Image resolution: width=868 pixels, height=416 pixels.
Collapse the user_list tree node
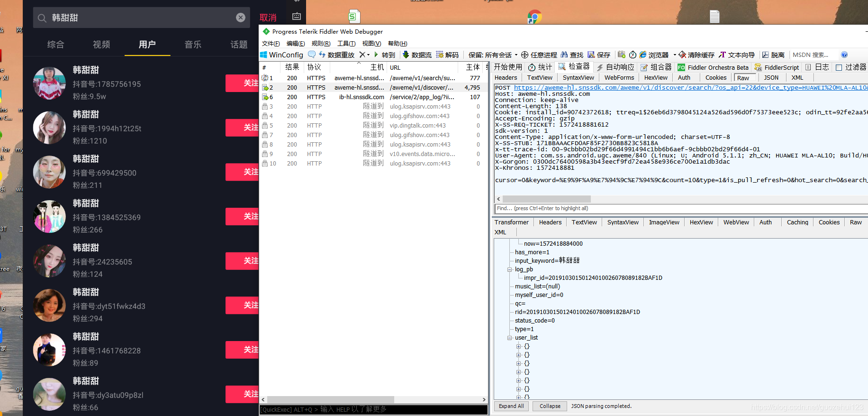click(x=510, y=338)
